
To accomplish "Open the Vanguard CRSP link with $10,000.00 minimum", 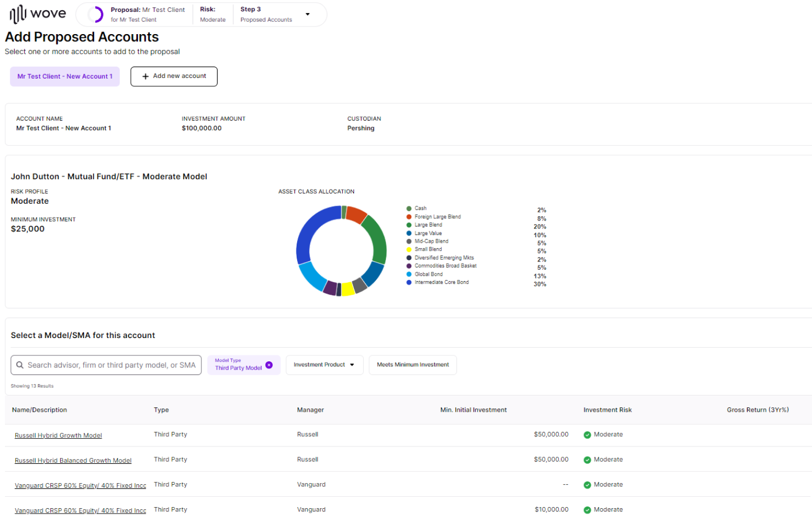I will [80, 510].
